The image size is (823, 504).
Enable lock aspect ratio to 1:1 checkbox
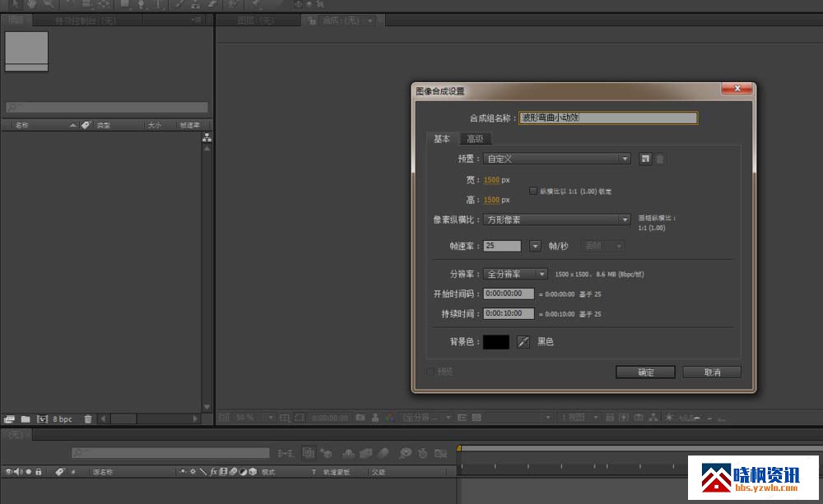coord(533,191)
